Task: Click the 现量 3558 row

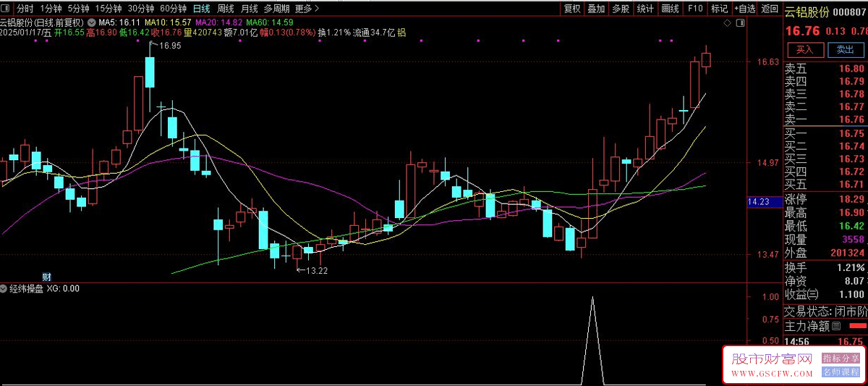Action: click(825, 239)
